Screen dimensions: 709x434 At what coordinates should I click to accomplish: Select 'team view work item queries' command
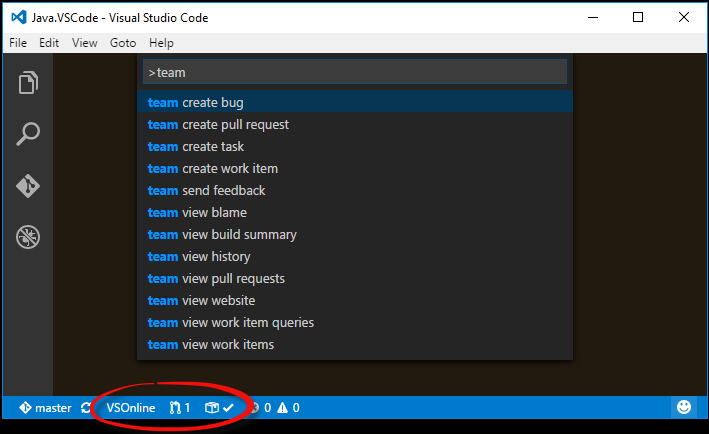[x=355, y=323]
